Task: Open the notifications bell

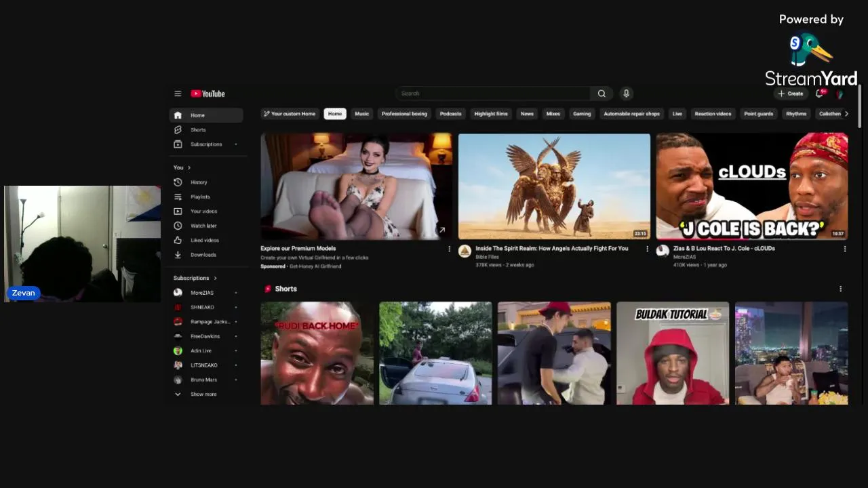Action: tap(820, 94)
